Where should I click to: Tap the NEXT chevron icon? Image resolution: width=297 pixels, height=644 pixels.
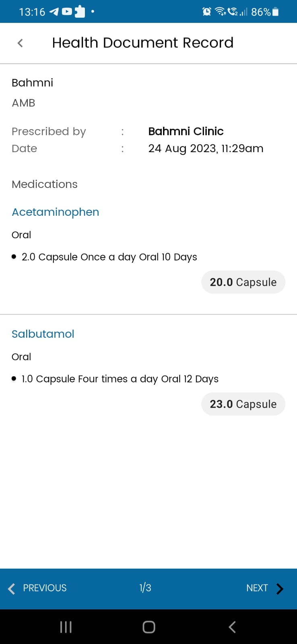pos(280,588)
